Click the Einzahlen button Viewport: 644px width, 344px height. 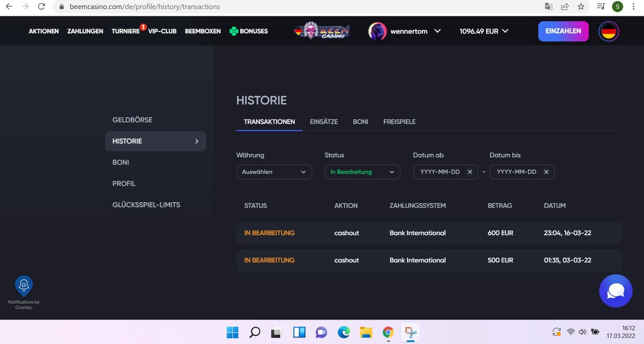pyautogui.click(x=563, y=31)
